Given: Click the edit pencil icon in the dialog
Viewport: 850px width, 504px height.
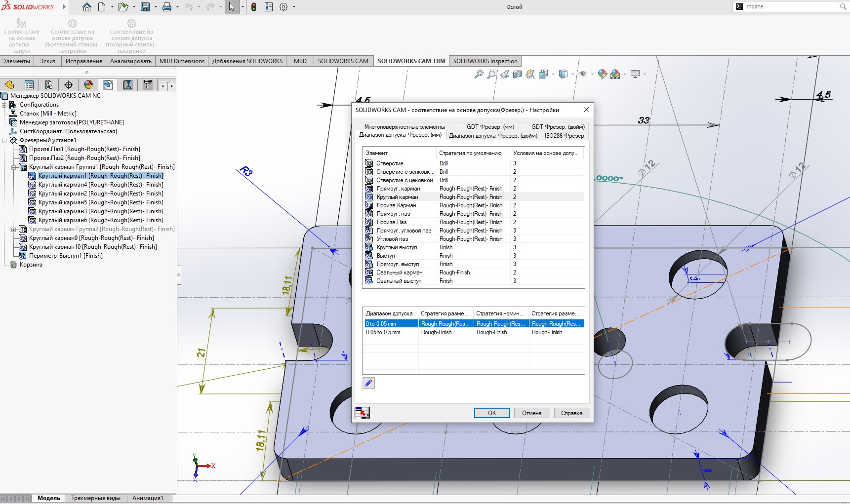Looking at the screenshot, I should point(368,383).
